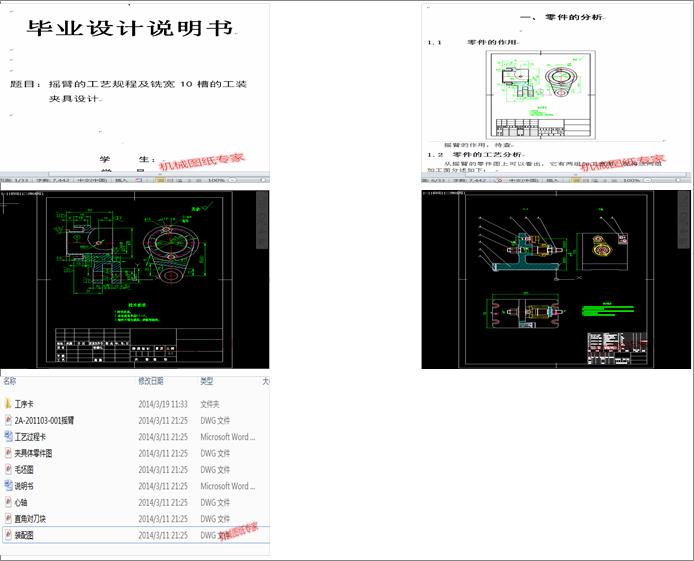The width and height of the screenshot is (694, 561).
Task: Sort files by the 名称 column header
Action: point(10,380)
